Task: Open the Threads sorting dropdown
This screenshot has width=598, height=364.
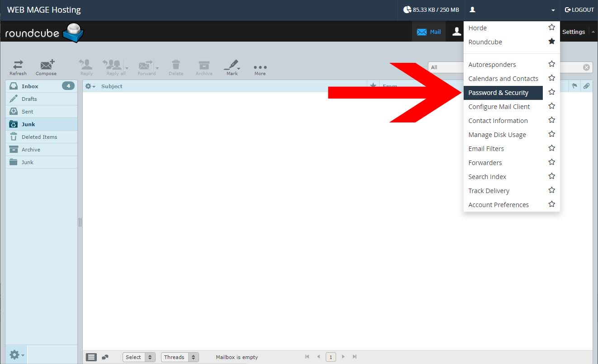Action: [x=180, y=357]
